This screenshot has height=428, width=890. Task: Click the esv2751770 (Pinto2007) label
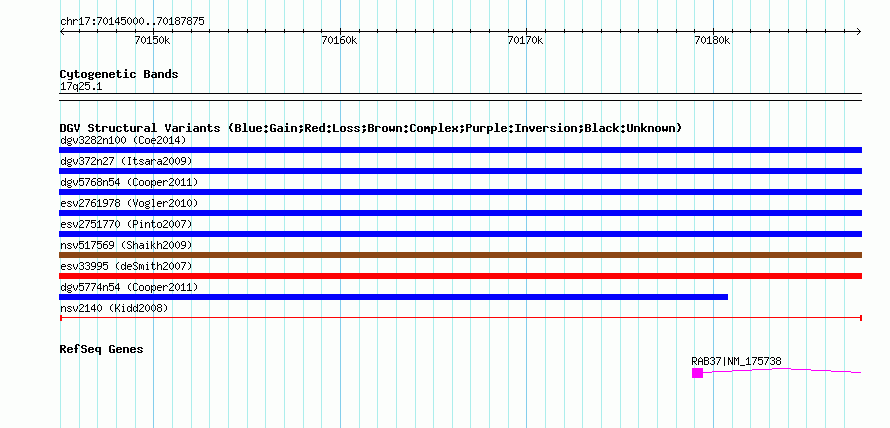126,224
